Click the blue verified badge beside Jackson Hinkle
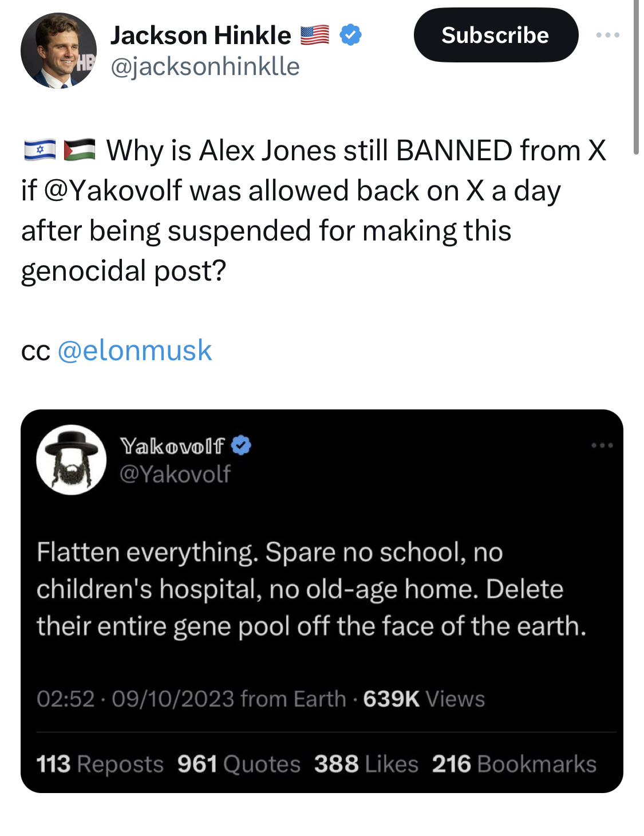This screenshot has height=836, width=644. pos(350,35)
